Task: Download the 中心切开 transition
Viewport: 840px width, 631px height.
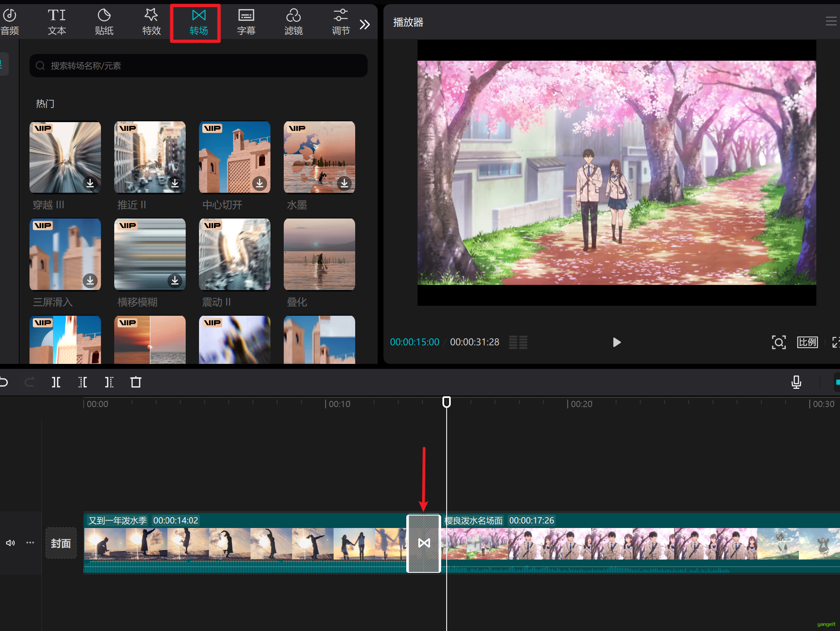Action: (260, 183)
